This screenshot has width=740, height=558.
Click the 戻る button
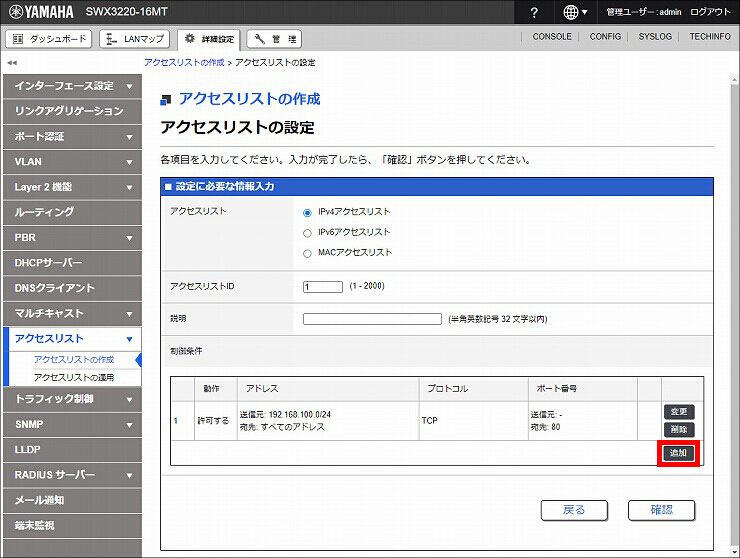click(574, 510)
